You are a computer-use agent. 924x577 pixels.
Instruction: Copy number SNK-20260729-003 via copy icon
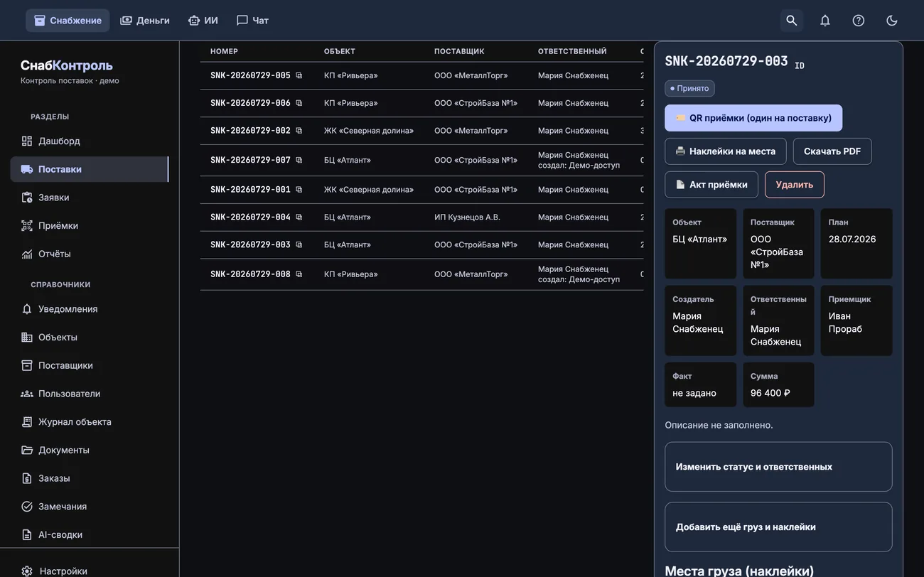click(299, 245)
